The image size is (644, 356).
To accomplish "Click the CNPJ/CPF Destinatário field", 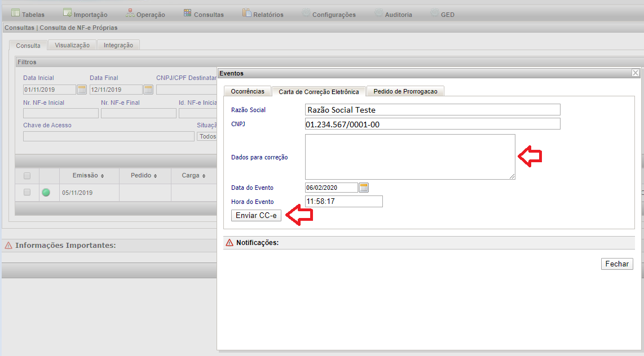I will [187, 90].
